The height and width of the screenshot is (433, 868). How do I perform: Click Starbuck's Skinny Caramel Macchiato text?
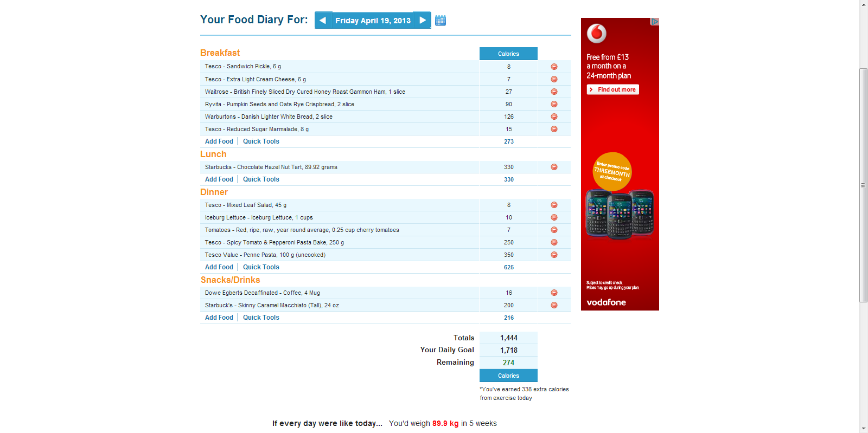coord(272,305)
